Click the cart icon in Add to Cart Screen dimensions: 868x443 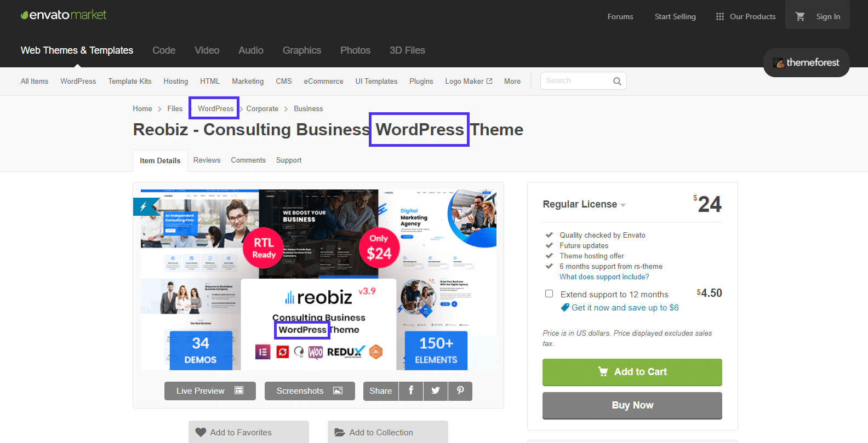[x=603, y=371]
